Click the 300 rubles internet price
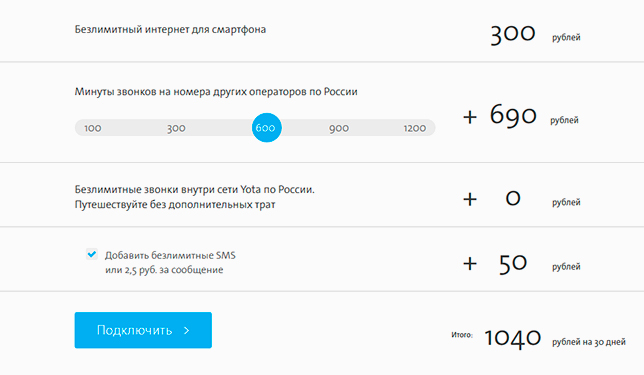644x375 pixels. tap(513, 34)
